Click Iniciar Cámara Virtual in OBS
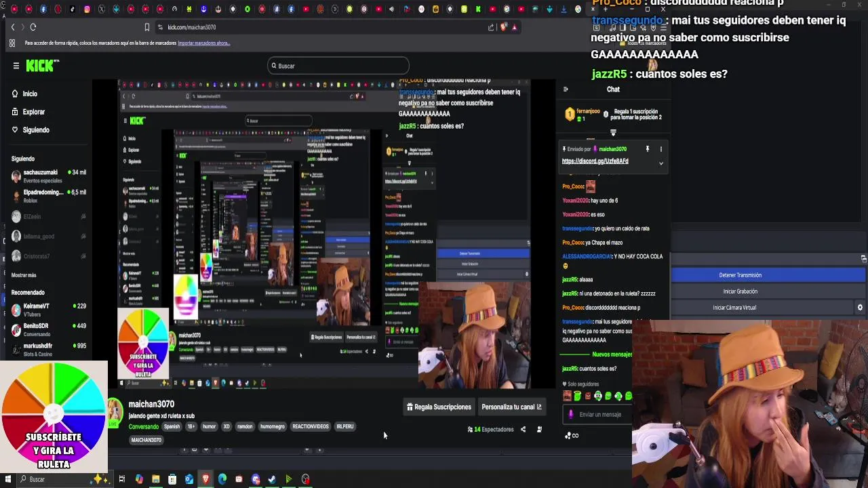868x488 pixels. point(763,308)
